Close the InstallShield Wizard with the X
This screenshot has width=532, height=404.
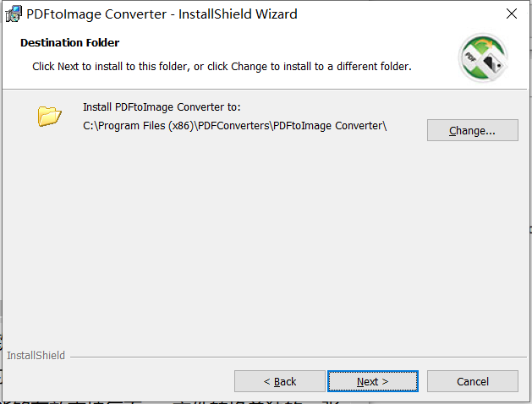tap(512, 14)
